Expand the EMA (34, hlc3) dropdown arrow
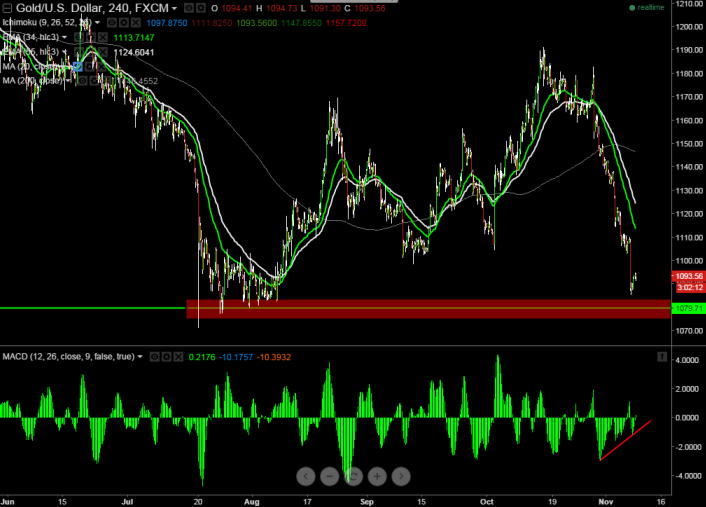 point(64,37)
